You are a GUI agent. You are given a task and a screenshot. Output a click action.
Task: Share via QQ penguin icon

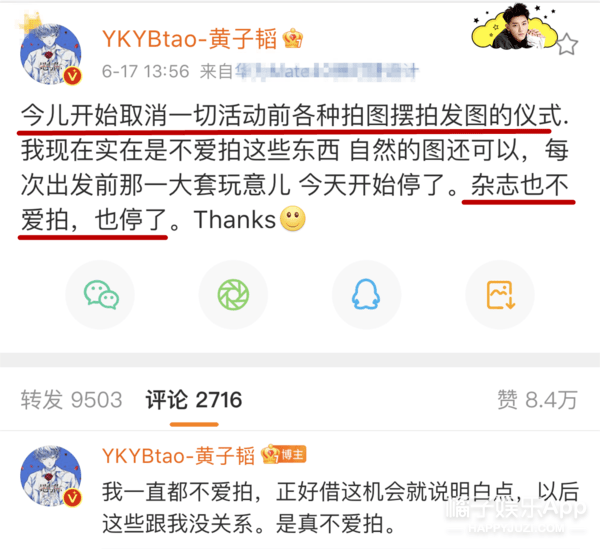(366, 295)
